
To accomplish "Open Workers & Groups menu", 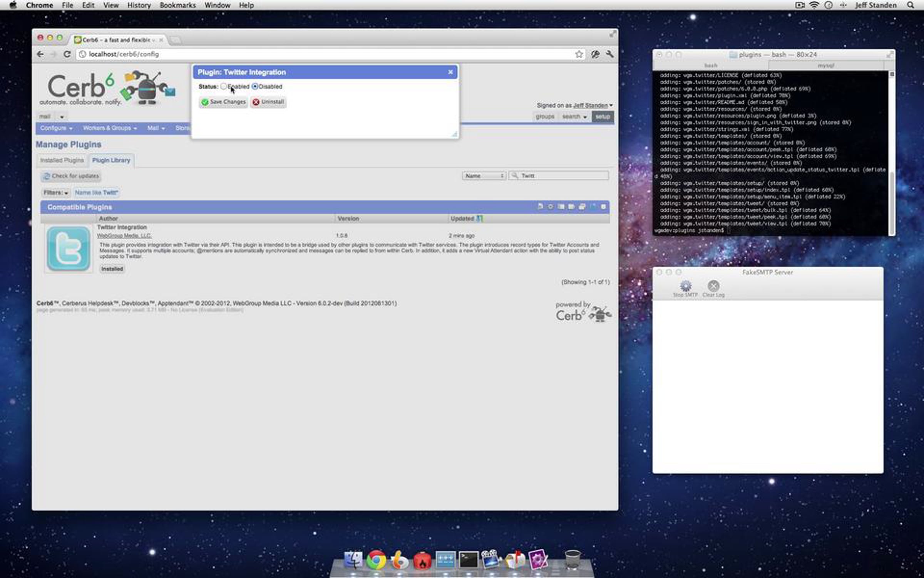I will (x=110, y=128).
